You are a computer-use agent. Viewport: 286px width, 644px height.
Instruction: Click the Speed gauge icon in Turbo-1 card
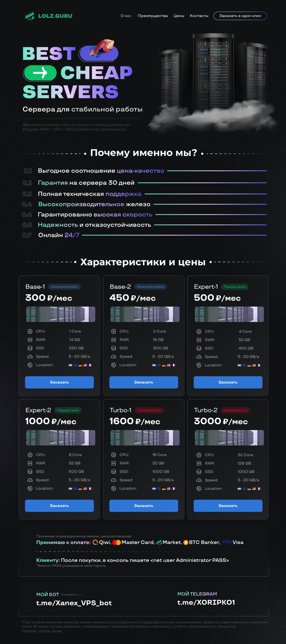(x=114, y=480)
